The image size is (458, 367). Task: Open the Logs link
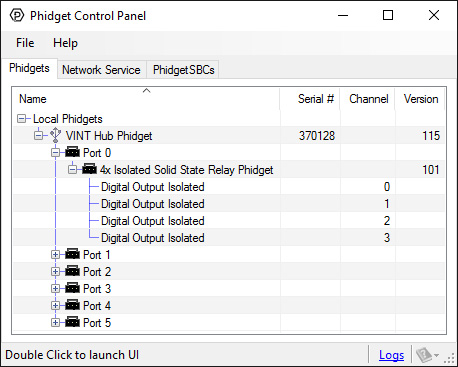pyautogui.click(x=391, y=355)
